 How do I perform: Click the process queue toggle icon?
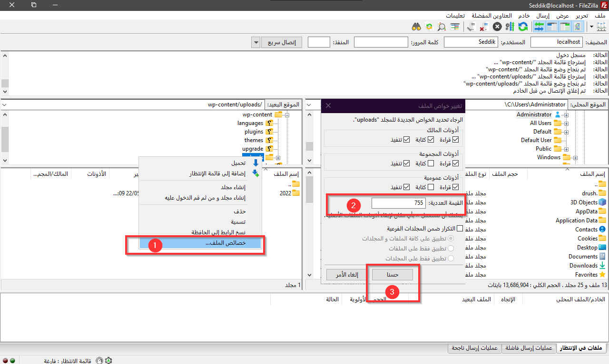(x=510, y=27)
